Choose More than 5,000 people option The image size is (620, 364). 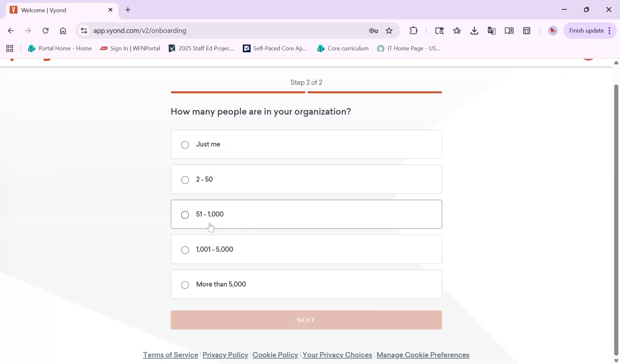coord(185,285)
